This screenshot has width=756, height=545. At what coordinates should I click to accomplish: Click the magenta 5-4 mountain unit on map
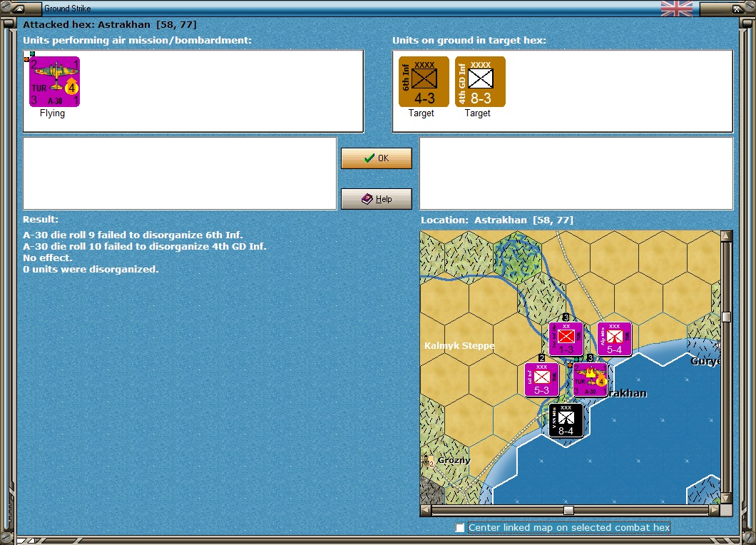(614, 339)
